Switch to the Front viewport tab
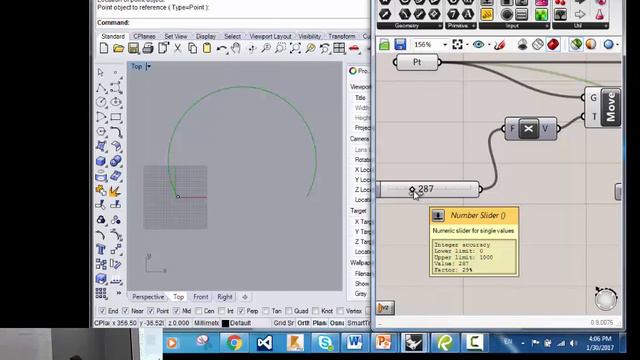 200,297
